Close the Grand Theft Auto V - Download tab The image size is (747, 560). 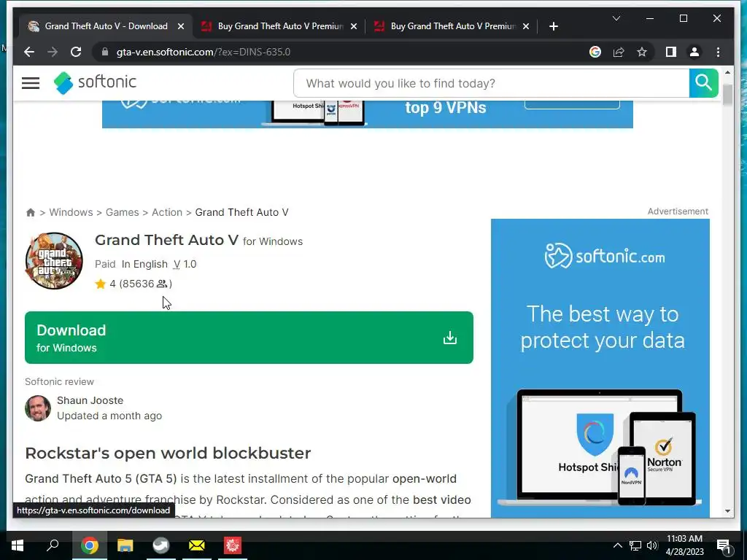(x=181, y=26)
